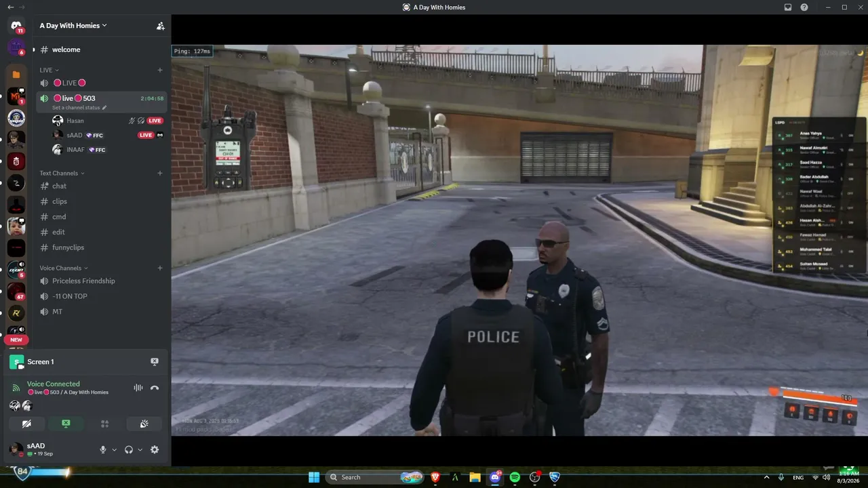Image resolution: width=868 pixels, height=488 pixels.
Task: Collapse the Voice Channels category
Action: pyautogui.click(x=64, y=268)
